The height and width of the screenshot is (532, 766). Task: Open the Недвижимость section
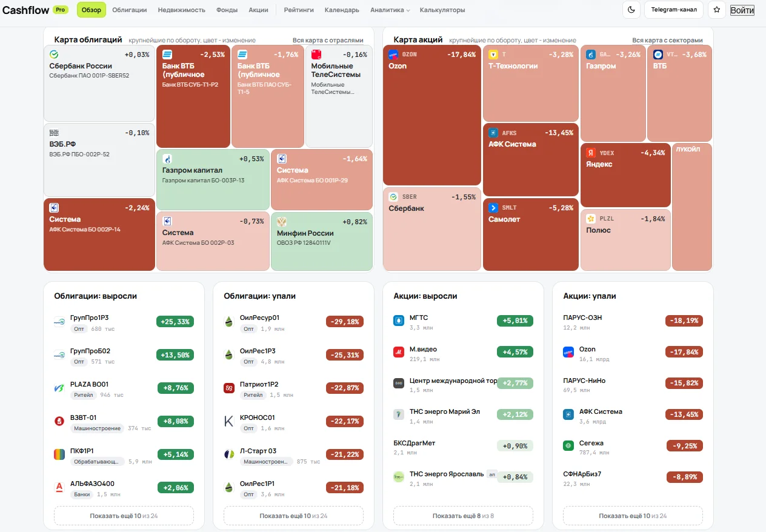[x=182, y=10]
